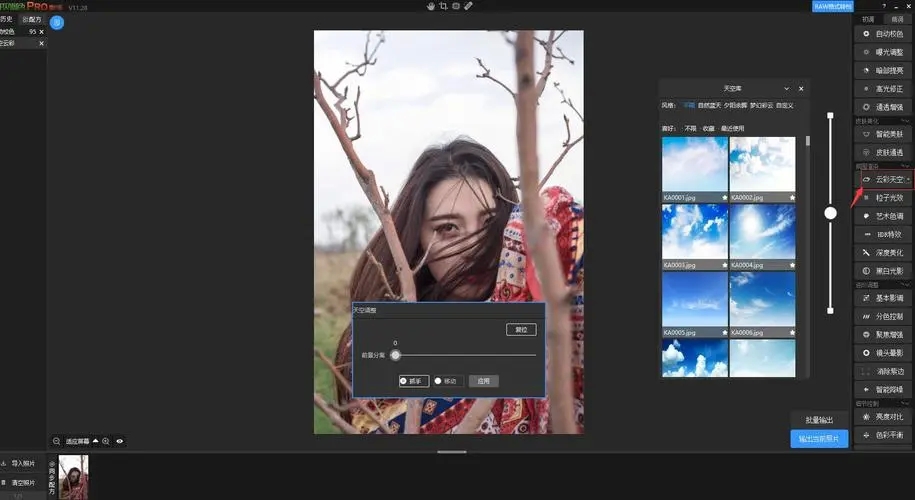Open HDR特效 effect tool
Screen dimensions: 915x500
(x=882, y=235)
